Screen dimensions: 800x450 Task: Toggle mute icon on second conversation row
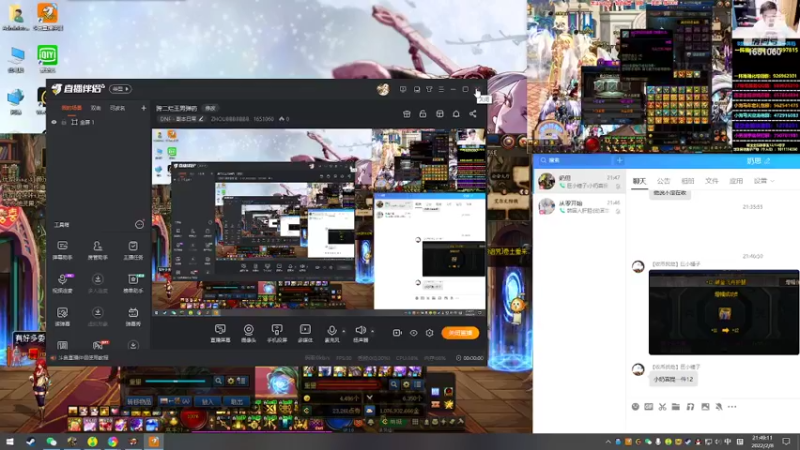[618, 211]
